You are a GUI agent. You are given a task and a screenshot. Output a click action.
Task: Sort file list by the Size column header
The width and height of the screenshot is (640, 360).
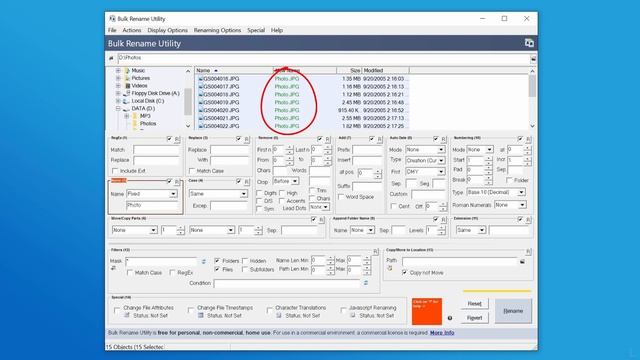click(349, 71)
